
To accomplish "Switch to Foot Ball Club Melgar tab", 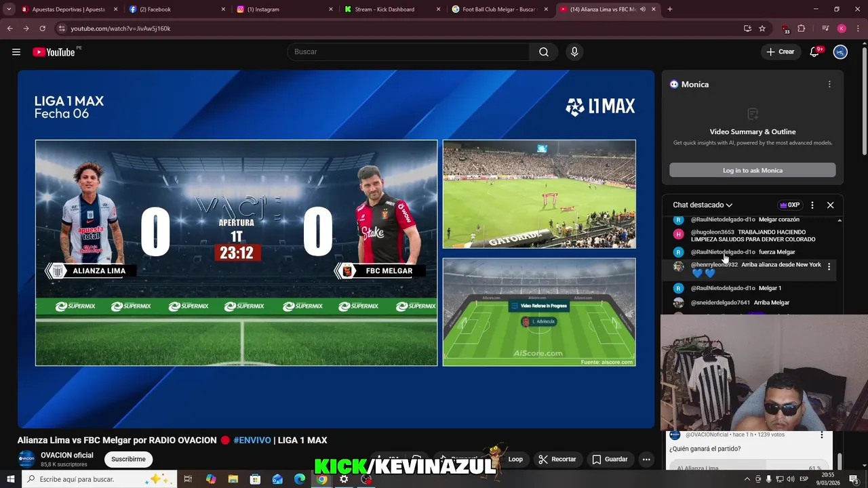I will 500,9.
